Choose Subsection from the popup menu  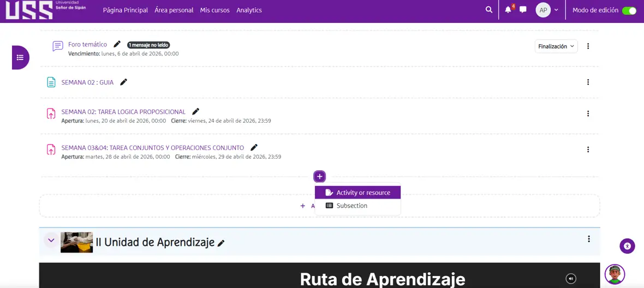pyautogui.click(x=351, y=206)
